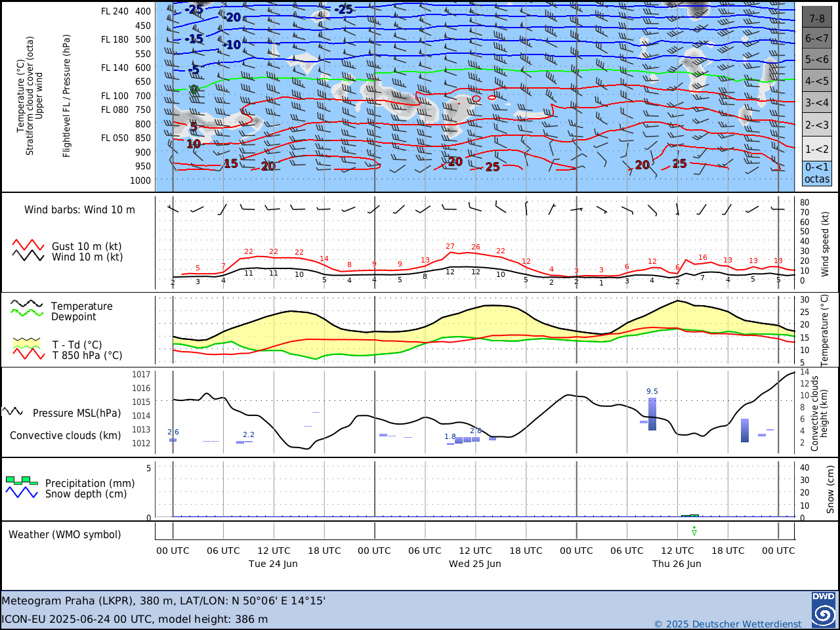The image size is (840, 630).
Task: Click the "T 850 hPa (°C)" legend text
Action: pyautogui.click(x=87, y=356)
